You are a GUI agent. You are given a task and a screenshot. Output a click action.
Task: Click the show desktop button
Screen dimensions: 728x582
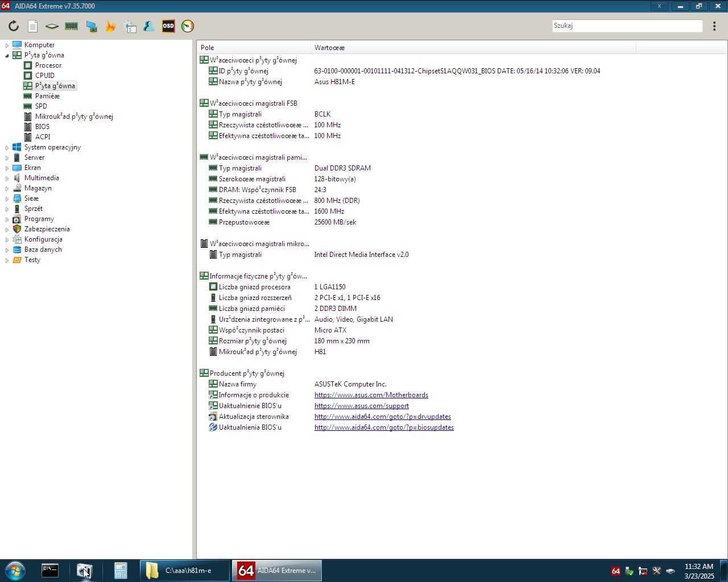point(723,571)
